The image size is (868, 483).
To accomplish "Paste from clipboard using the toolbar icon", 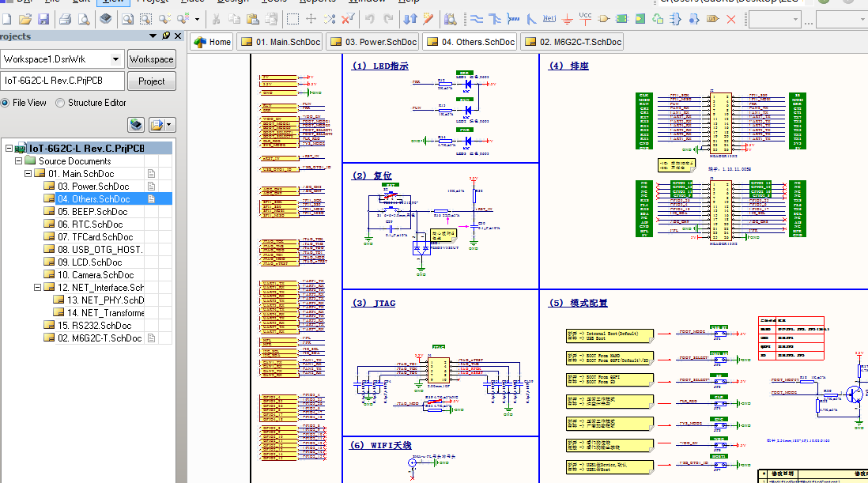I will click(x=253, y=19).
